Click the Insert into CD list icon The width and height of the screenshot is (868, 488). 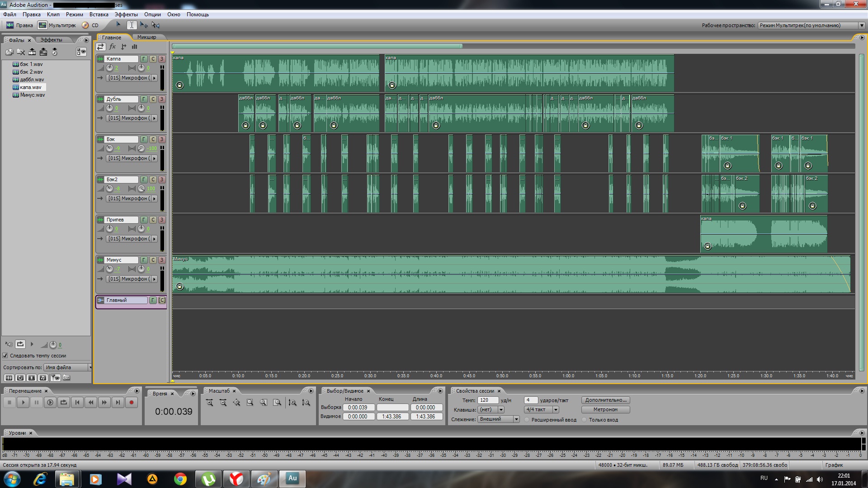pos(54,52)
